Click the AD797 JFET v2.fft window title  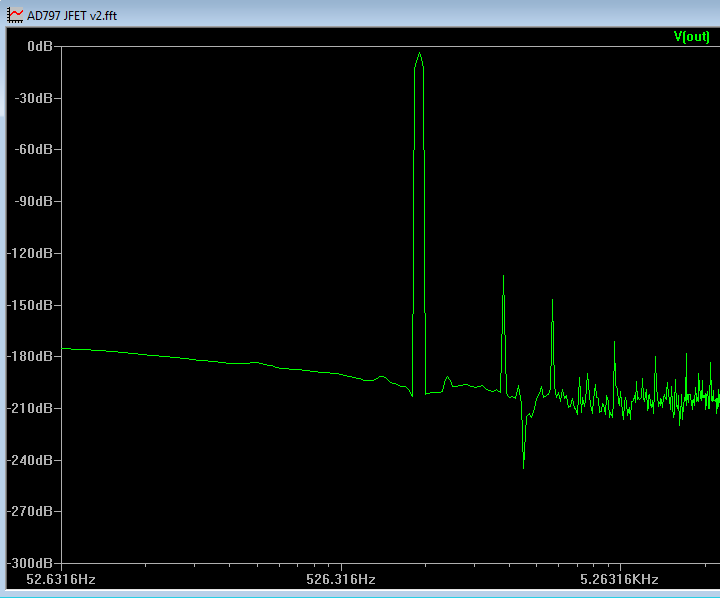72,16
